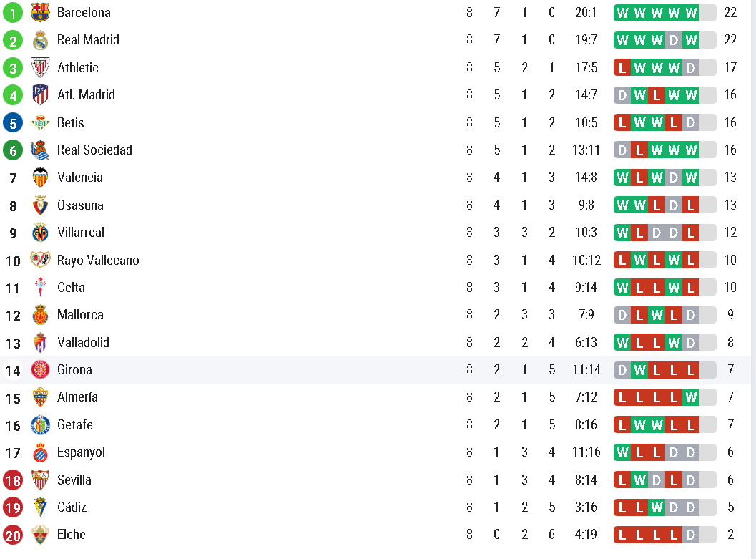This screenshot has width=756, height=559.
Task: Click the Real Madrid club crest
Action: tap(40, 40)
